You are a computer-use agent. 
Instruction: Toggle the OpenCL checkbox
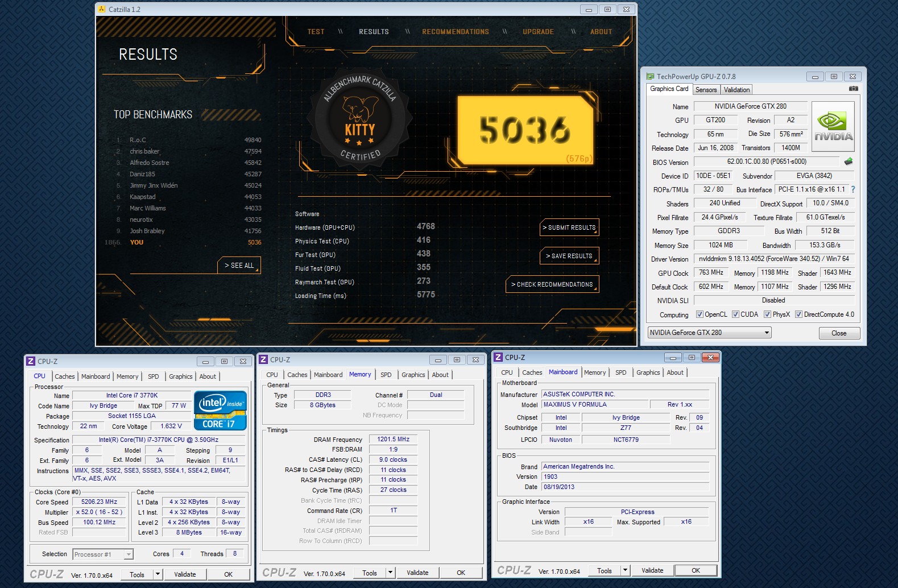pos(700,314)
